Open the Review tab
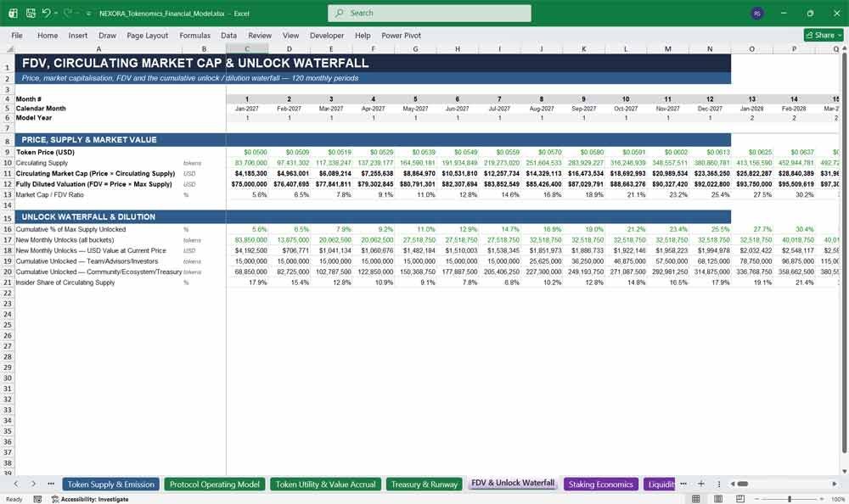The image size is (849, 504). (x=260, y=35)
